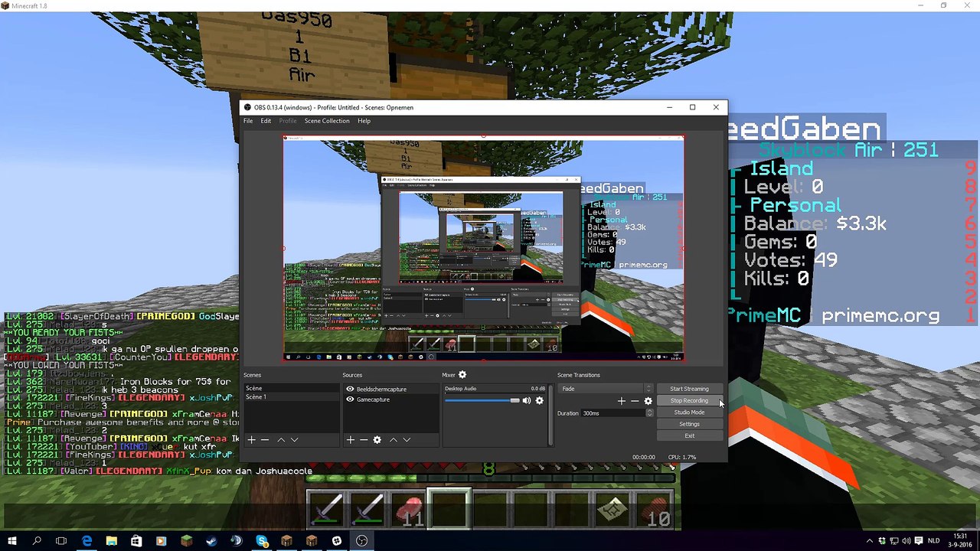Screen dimensions: 980x551
Task: Open Steam from the taskbar
Action: 211,541
